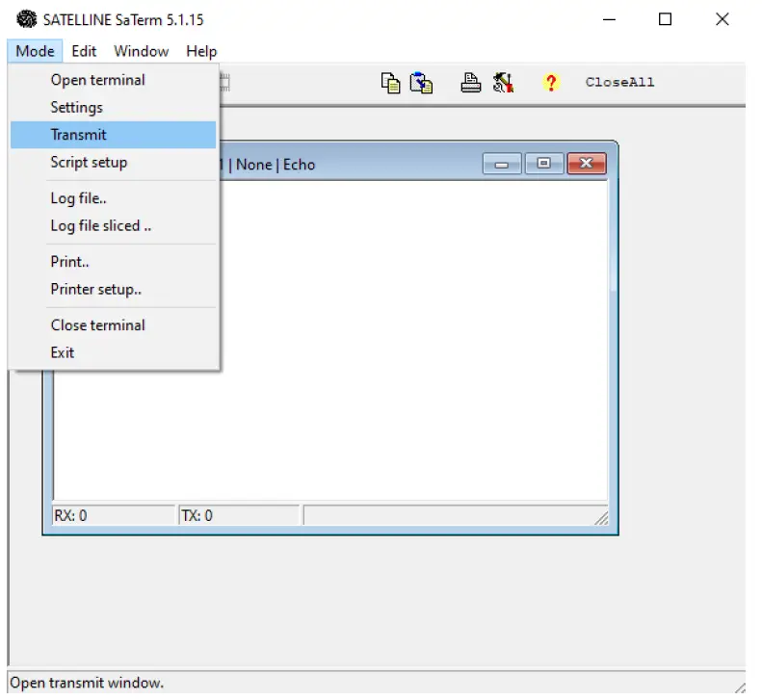Choose Exit in the Mode menu
The width and height of the screenshot is (762, 700).
(x=114, y=352)
